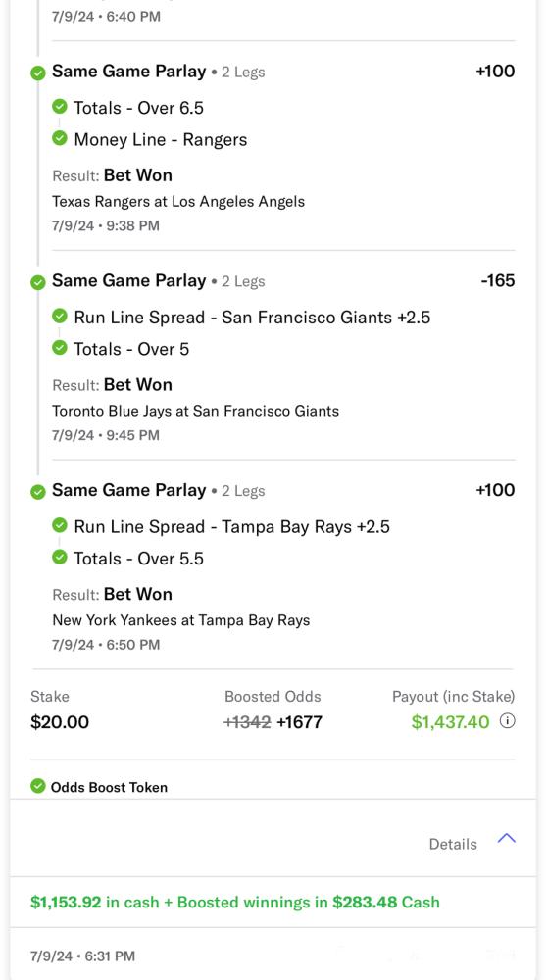
Task: Tap check icon beside Totals - Over 5.5
Action: point(60,558)
